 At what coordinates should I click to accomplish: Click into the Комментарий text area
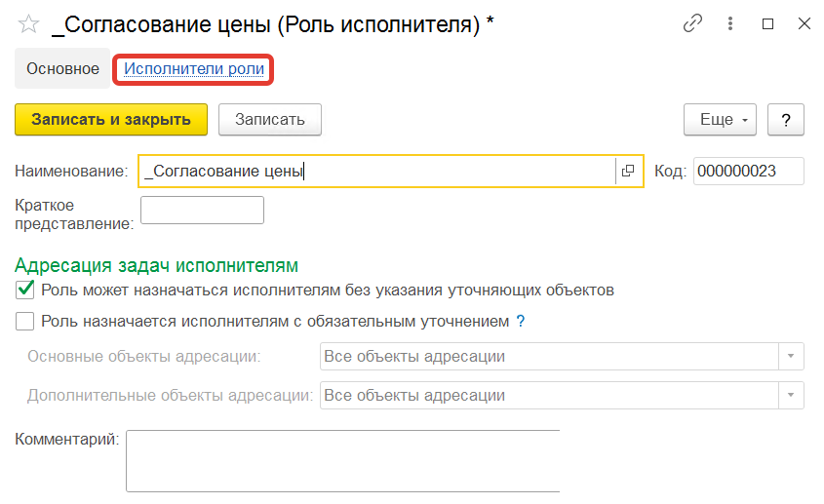(342, 461)
